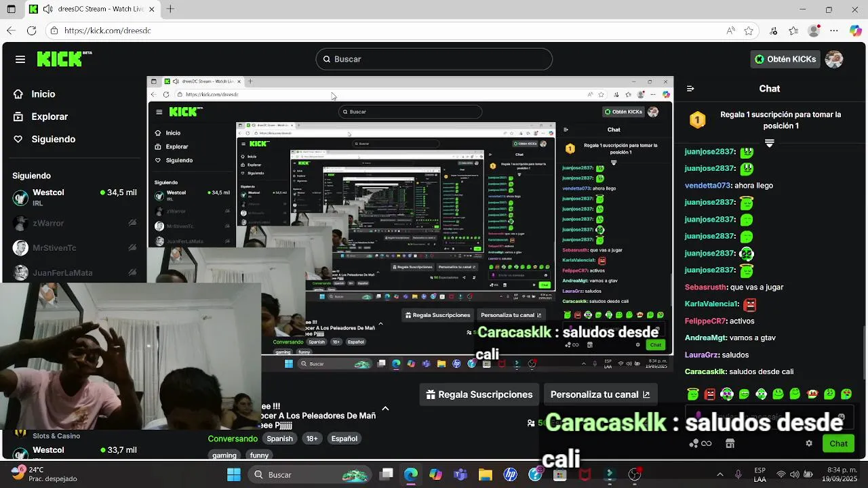This screenshot has width=868, height=488.
Task: Click the gaming tag below the stream
Action: coord(224,455)
